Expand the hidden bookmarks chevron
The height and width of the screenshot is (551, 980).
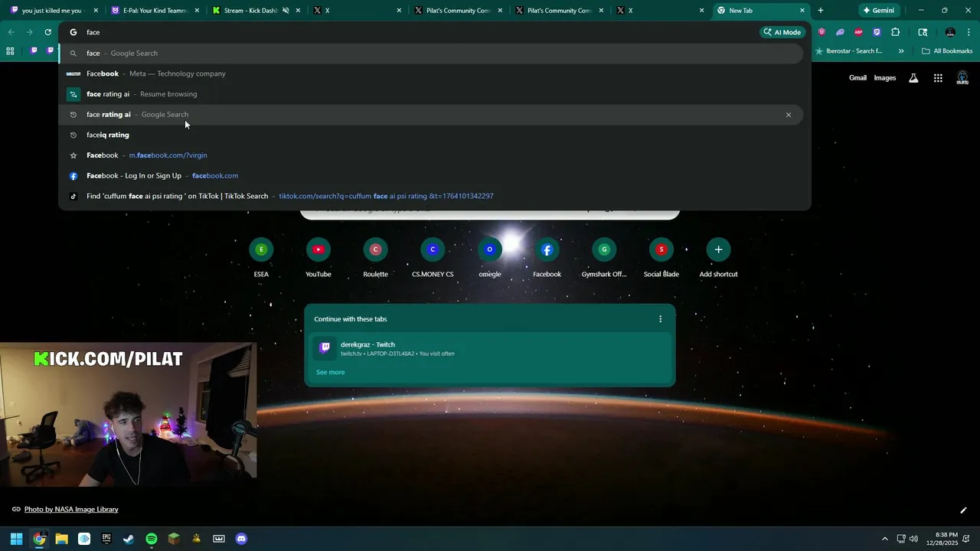point(901,51)
